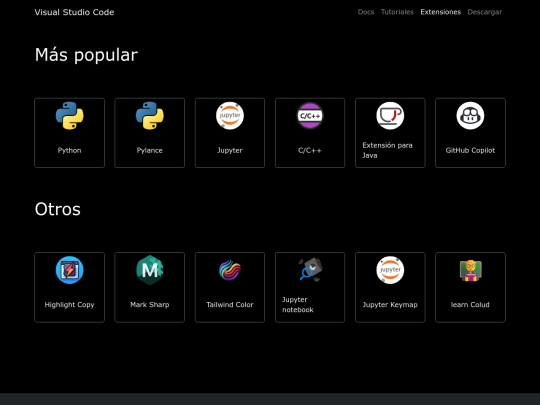Open the Descargar page

click(485, 12)
